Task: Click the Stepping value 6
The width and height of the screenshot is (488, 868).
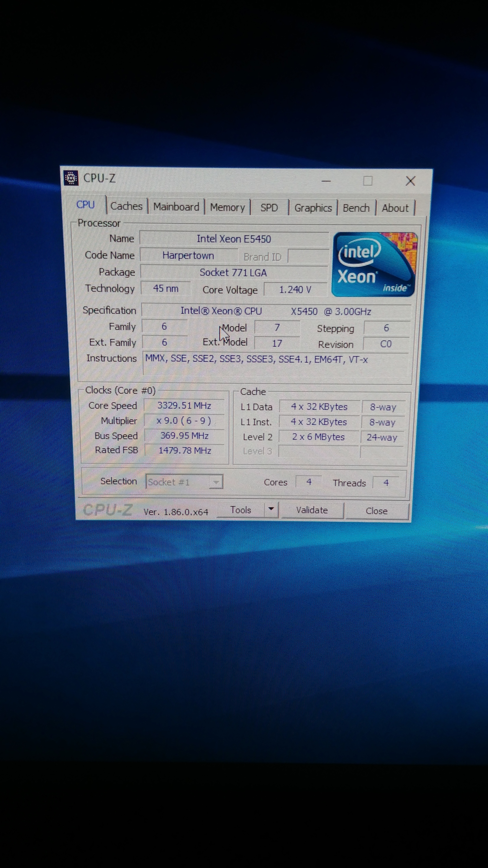Action: (387, 328)
